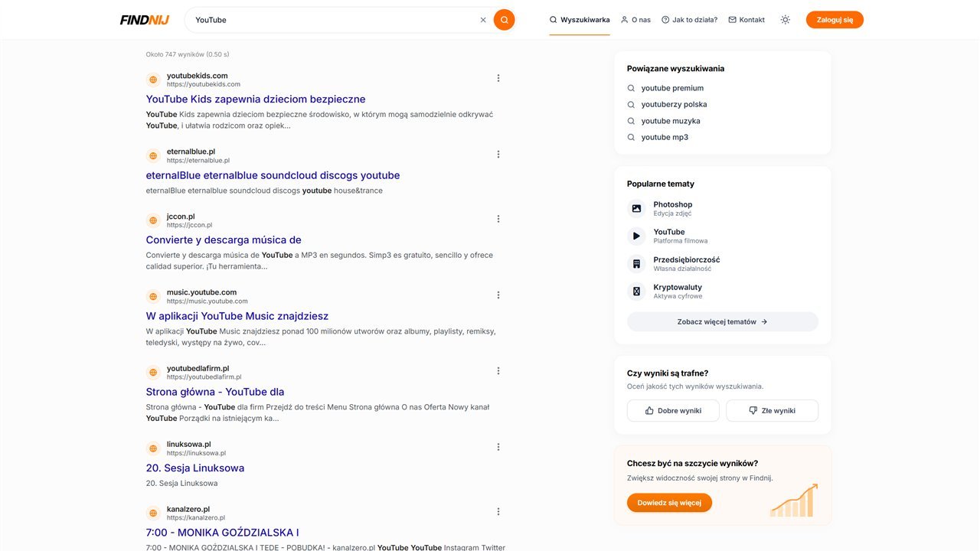This screenshot has height=551, width=980.
Task: Click the globe favicon of kanalzero.pl
Action: 153,514
